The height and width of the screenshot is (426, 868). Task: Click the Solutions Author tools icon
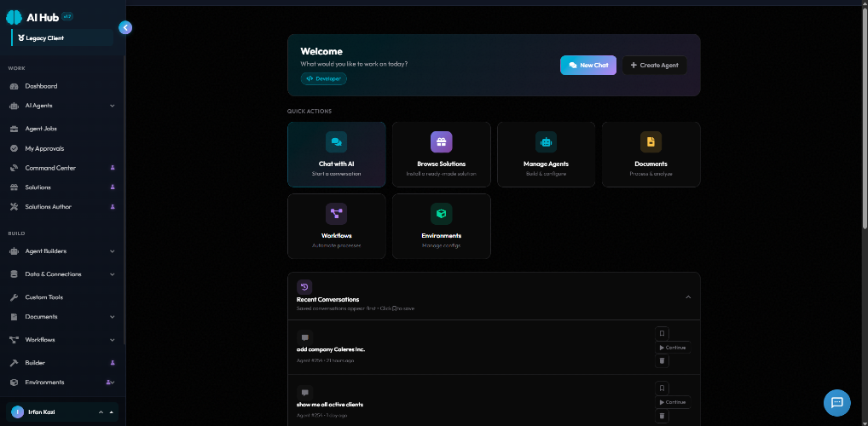[14, 207]
